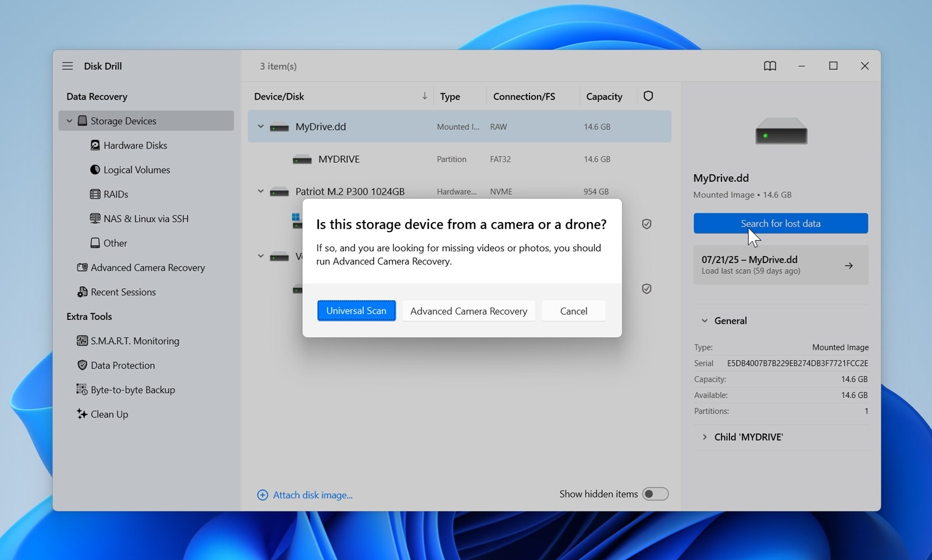
Task: Select Advanced Camera Recovery in the sidebar
Action: [x=147, y=267]
